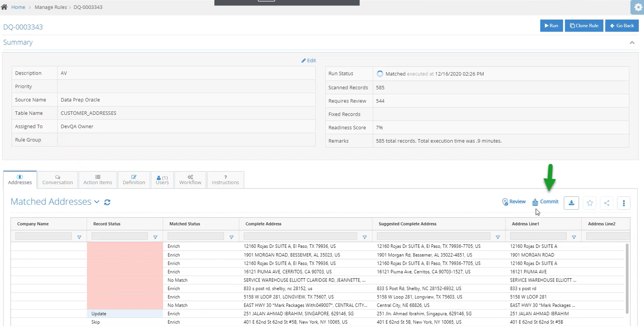Click the Go Back button
The height and width of the screenshot is (326, 644).
pyautogui.click(x=622, y=25)
